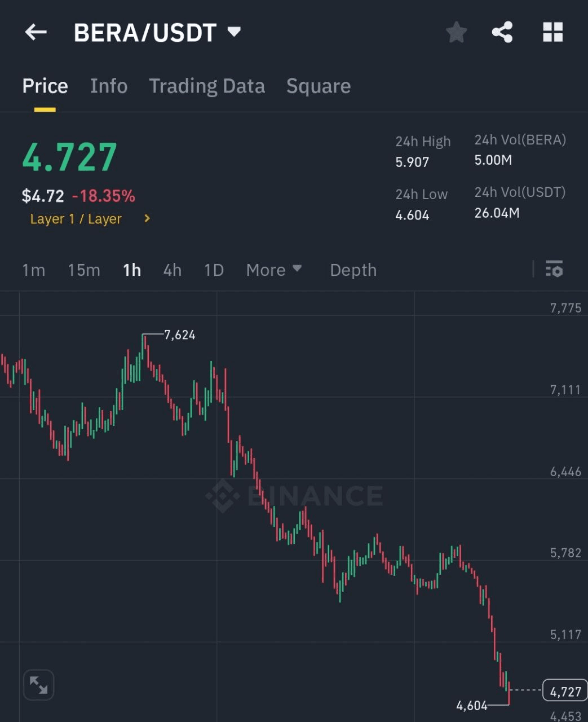Expand the More timeframes dropdown
588x722 pixels.
274,270
